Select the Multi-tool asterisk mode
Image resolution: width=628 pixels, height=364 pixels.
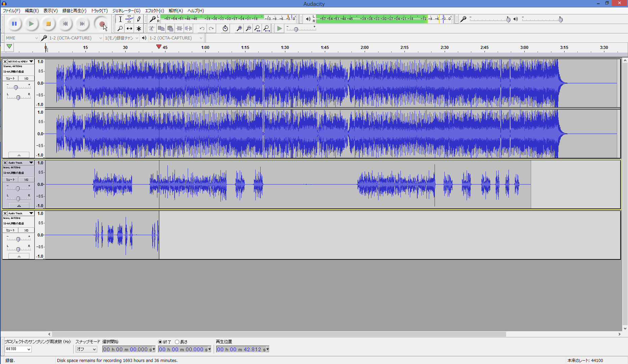[138, 28]
